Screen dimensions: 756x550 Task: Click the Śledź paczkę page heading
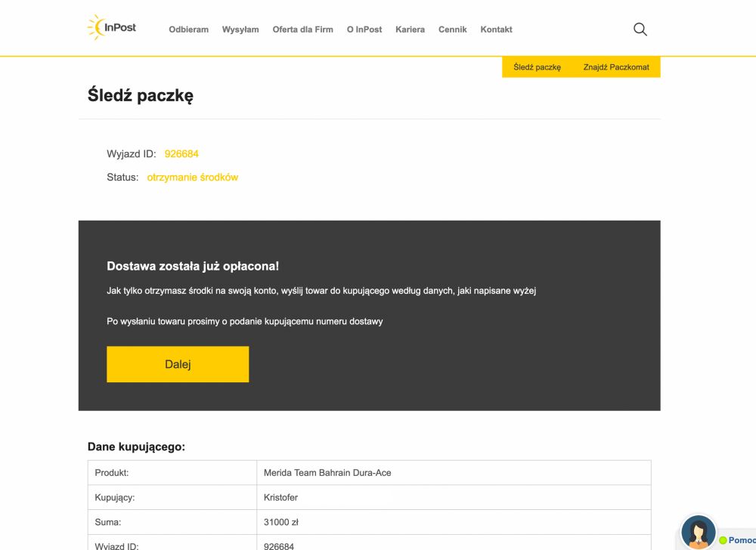click(x=141, y=96)
